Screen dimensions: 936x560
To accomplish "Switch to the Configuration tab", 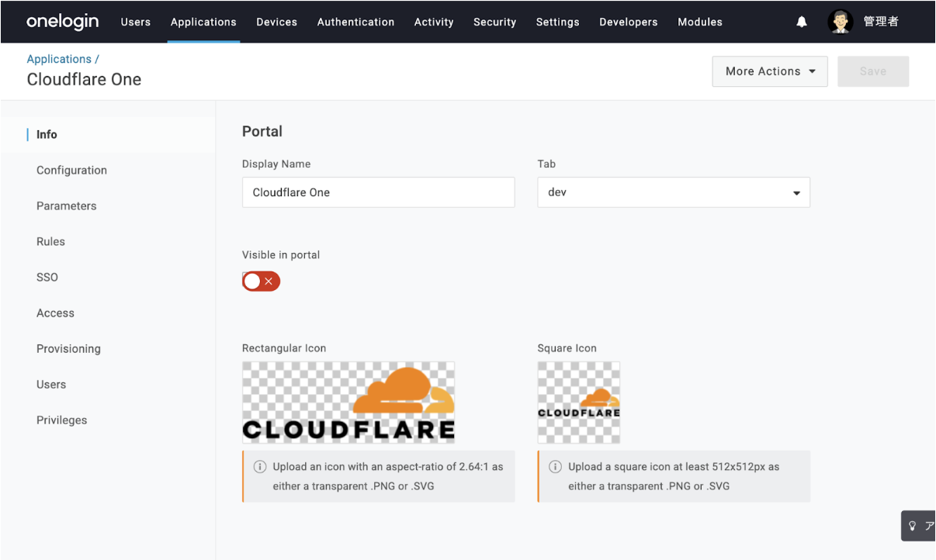I will coord(71,170).
